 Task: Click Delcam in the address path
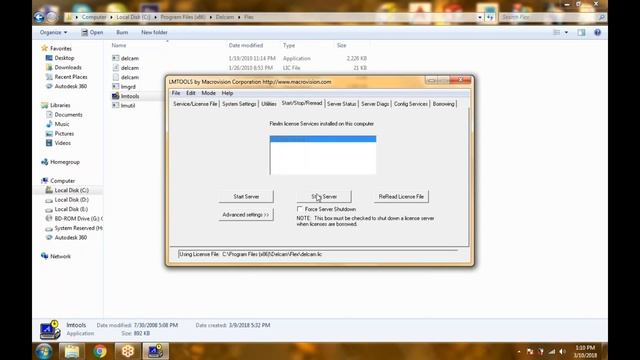(224, 17)
